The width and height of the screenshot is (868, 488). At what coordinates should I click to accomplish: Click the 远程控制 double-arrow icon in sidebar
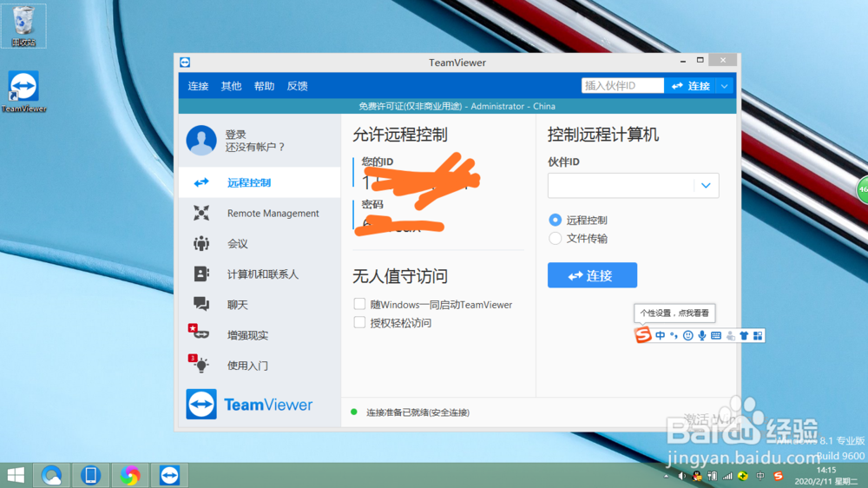201,182
